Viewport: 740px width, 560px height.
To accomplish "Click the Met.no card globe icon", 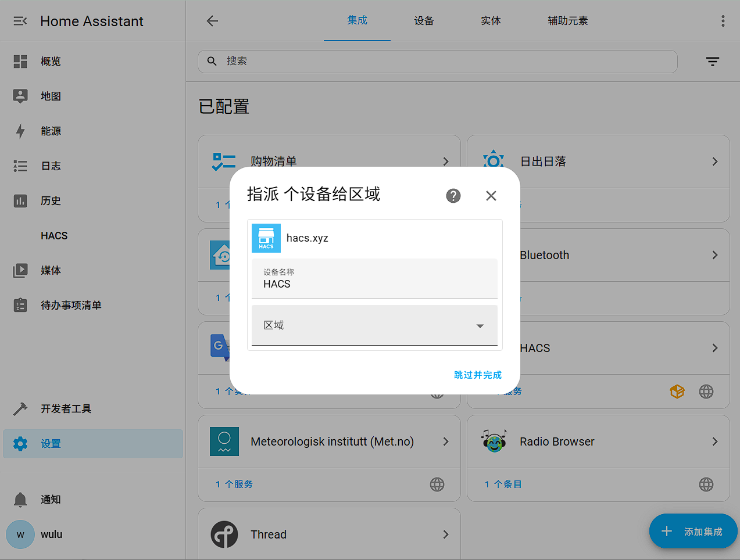I will (x=437, y=484).
